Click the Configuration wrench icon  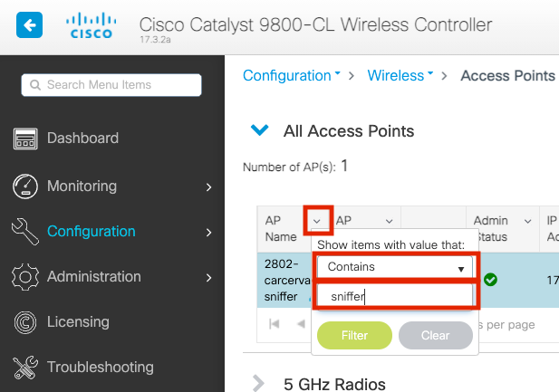(x=25, y=232)
